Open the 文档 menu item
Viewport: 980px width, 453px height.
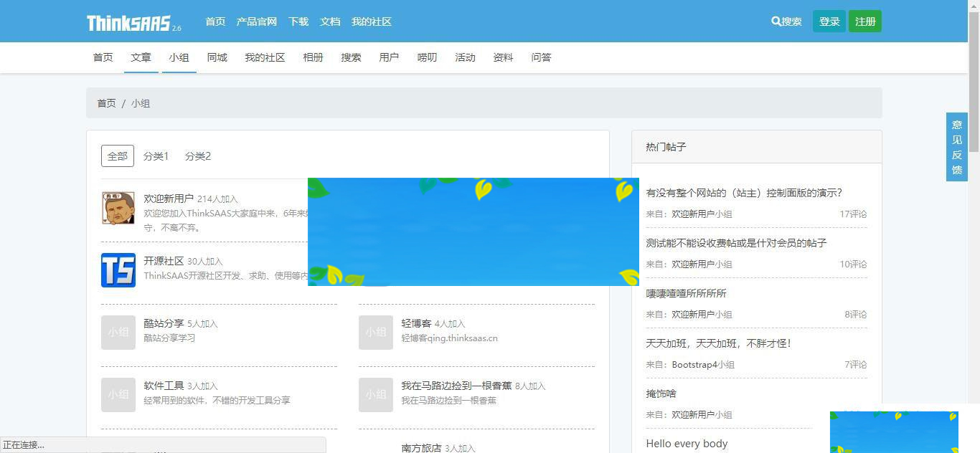(329, 22)
